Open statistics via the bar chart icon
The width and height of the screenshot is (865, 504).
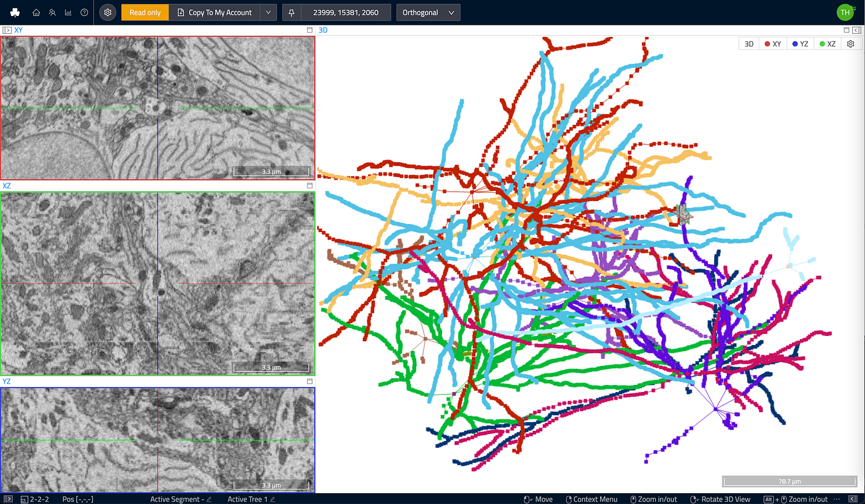click(x=68, y=12)
